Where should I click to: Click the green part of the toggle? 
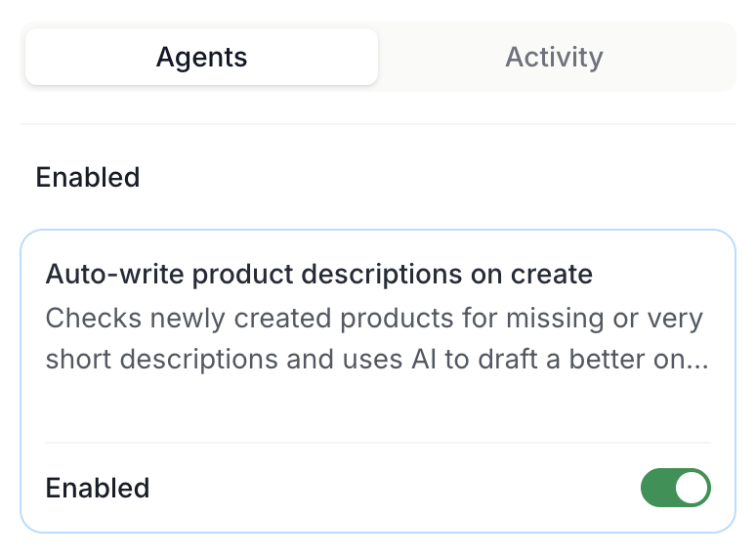[657, 488]
